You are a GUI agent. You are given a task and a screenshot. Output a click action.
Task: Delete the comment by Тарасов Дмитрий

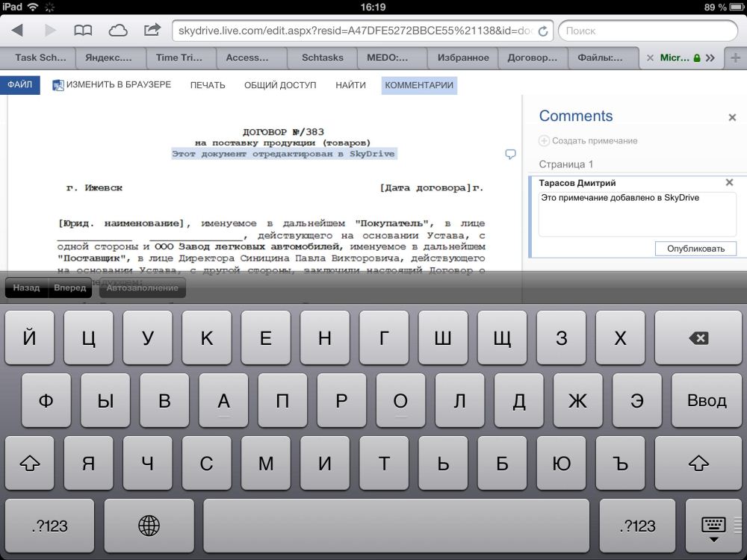coord(729,182)
